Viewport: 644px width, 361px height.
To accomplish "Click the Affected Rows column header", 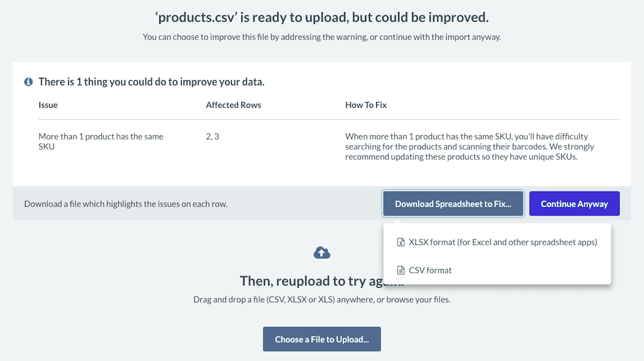I will [233, 105].
